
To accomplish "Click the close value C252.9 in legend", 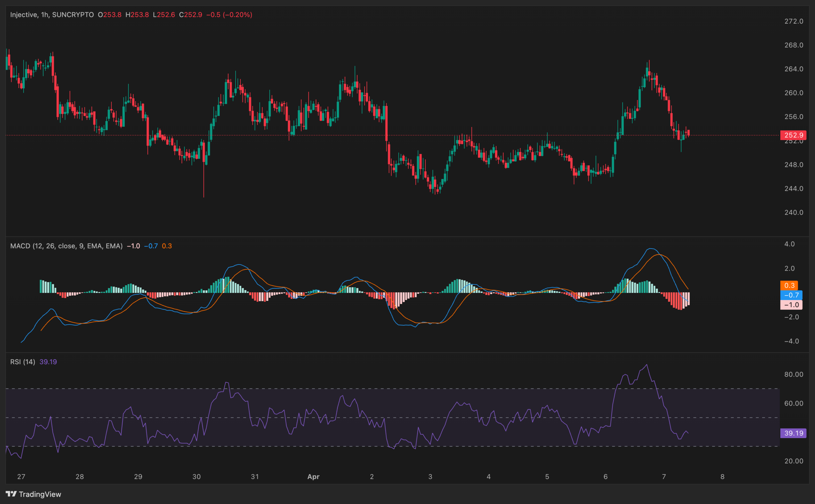I will click(x=190, y=15).
